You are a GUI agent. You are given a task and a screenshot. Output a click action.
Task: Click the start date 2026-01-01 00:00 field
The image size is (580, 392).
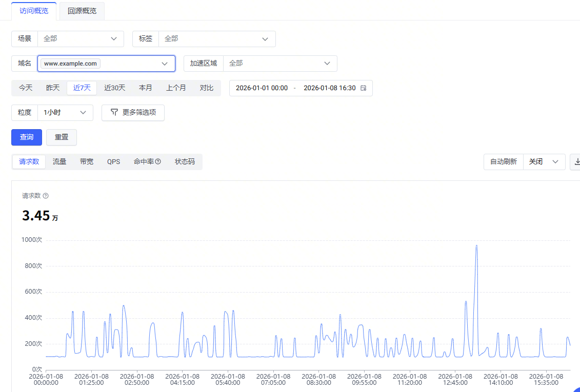pos(262,88)
